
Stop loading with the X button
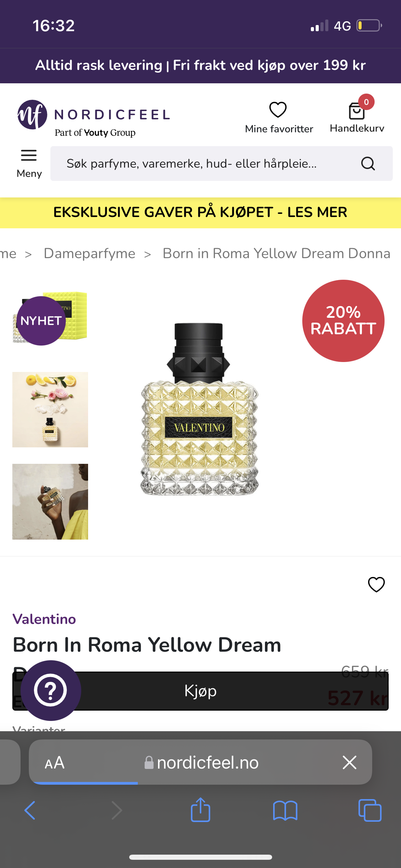[x=350, y=762]
